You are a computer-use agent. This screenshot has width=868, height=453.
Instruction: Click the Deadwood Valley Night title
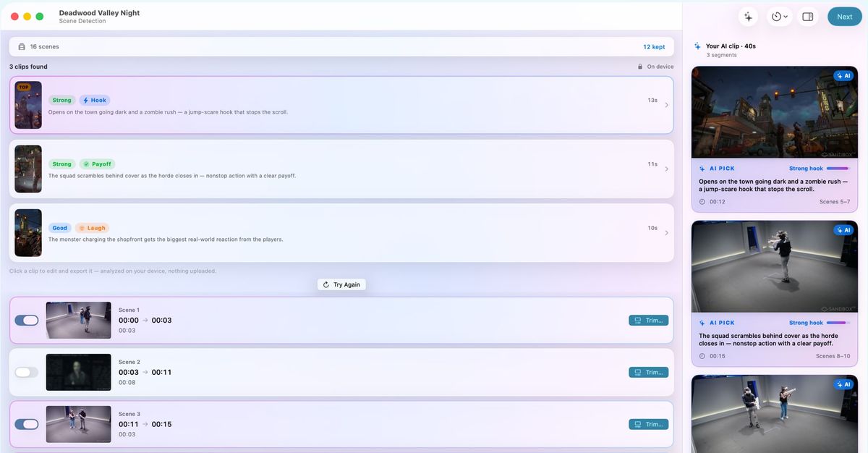tap(99, 13)
